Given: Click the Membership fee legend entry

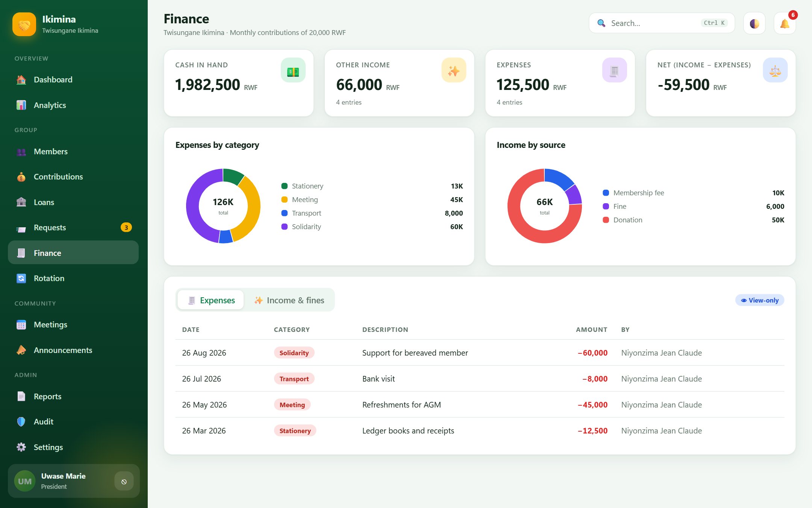Looking at the screenshot, I should pyautogui.click(x=694, y=193).
